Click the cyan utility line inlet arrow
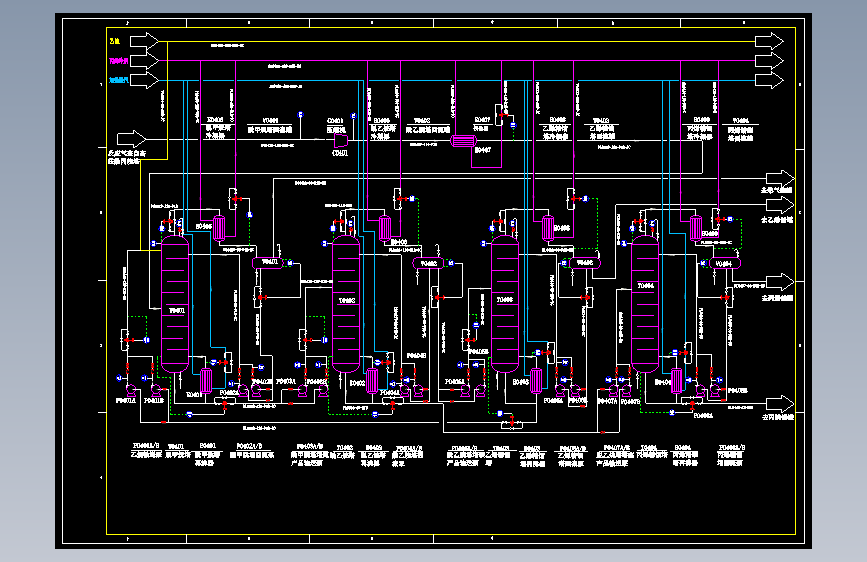Screen dimensions: 867x562 pos(144,80)
